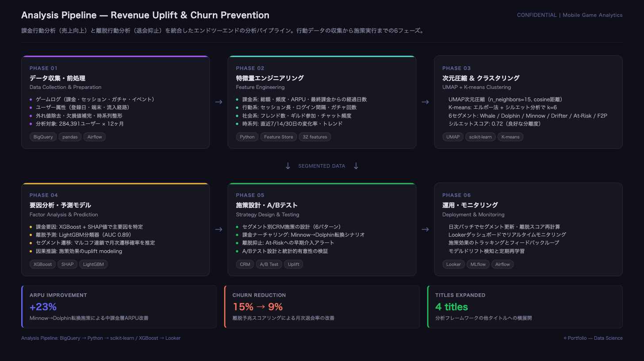Click the Churn Reduction 15% → 9% value
Screen dimensions: 644x361
tap(258, 307)
